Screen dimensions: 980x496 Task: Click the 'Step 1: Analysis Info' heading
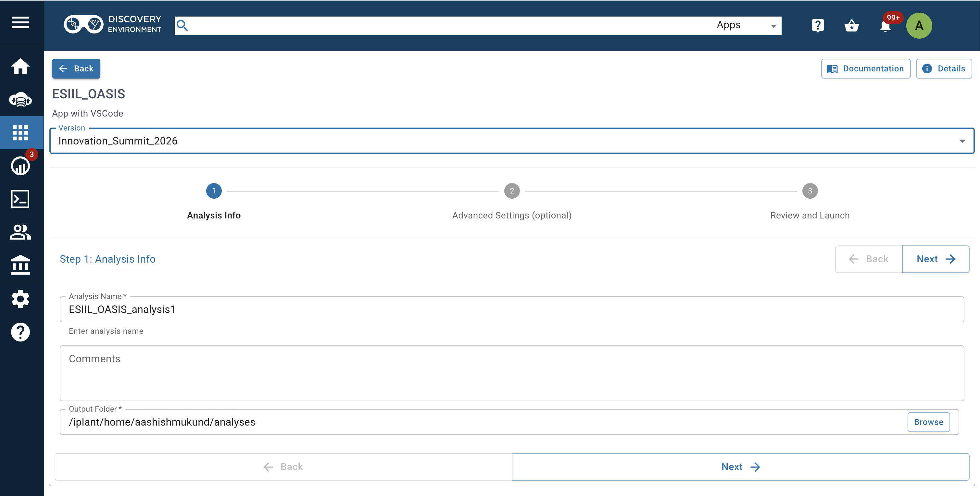point(108,259)
